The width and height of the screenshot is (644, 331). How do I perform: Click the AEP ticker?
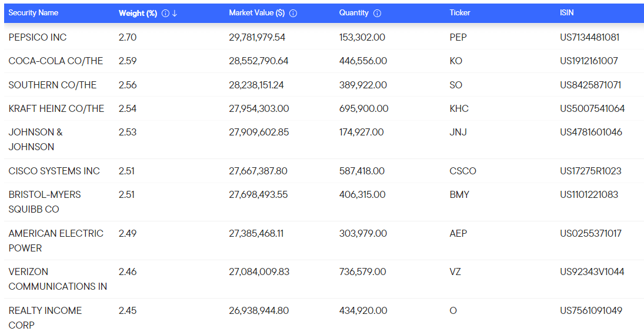coord(458,234)
